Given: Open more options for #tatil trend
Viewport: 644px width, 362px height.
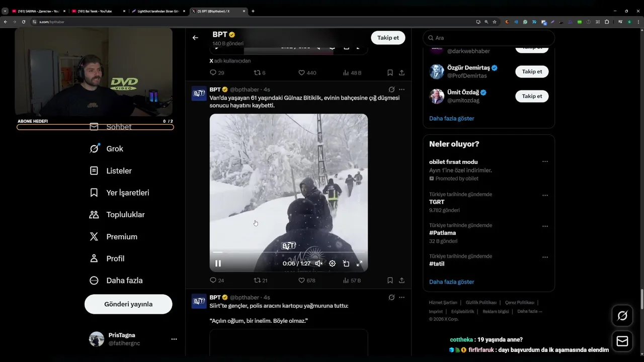Looking at the screenshot, I should click(x=545, y=257).
